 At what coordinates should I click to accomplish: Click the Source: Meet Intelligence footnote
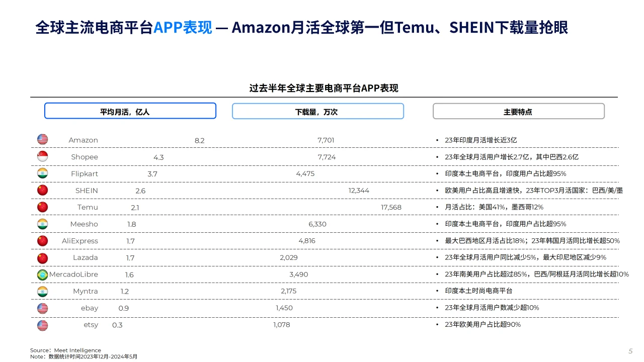click(65, 350)
